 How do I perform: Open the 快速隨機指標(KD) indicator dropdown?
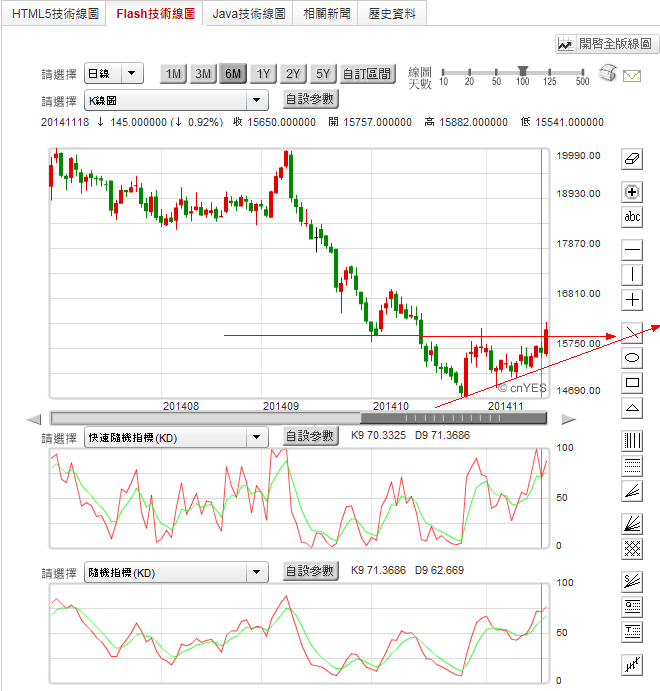coord(176,438)
